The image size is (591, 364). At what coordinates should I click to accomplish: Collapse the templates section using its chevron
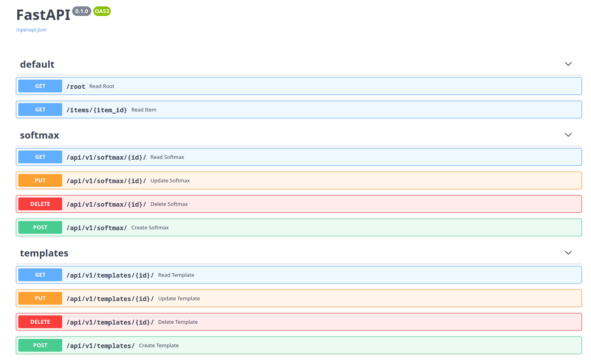[567, 252]
